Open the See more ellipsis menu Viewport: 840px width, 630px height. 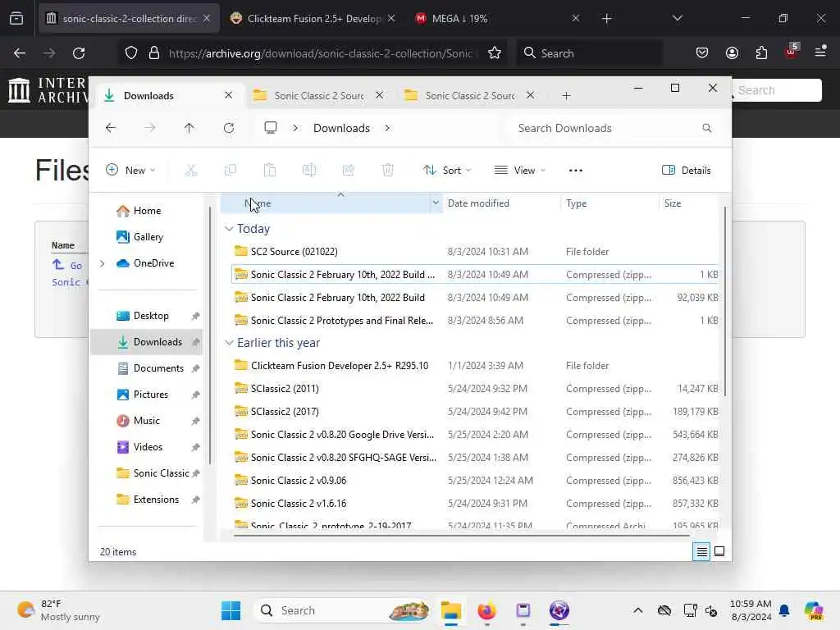point(575,171)
